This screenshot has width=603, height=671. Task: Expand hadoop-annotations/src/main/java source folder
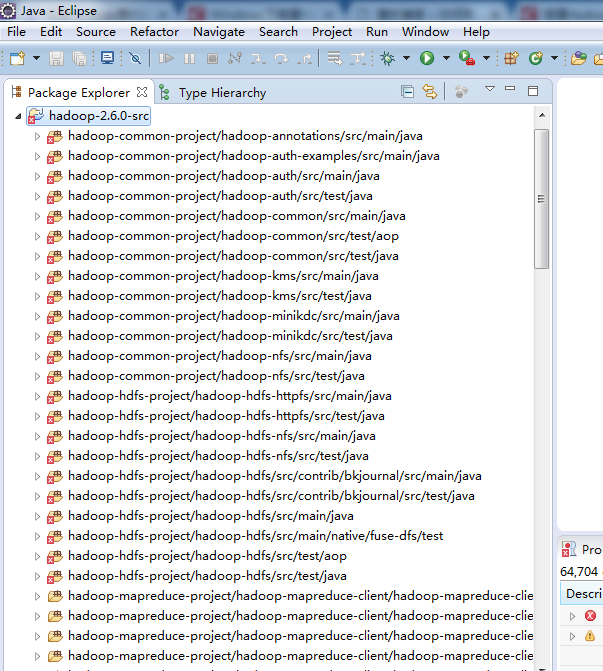[x=37, y=137]
